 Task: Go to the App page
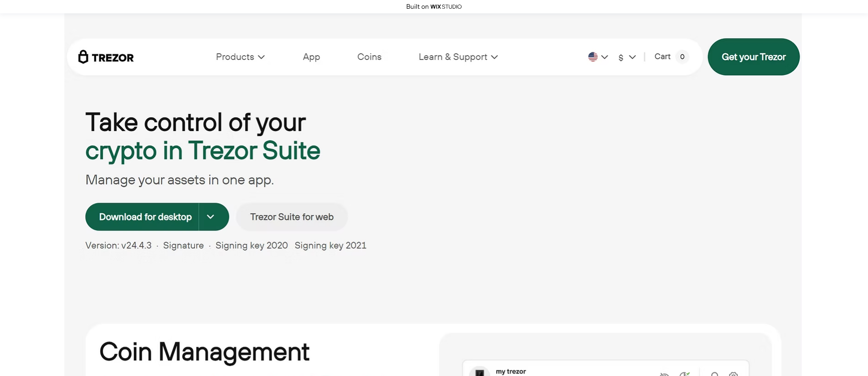pos(311,57)
